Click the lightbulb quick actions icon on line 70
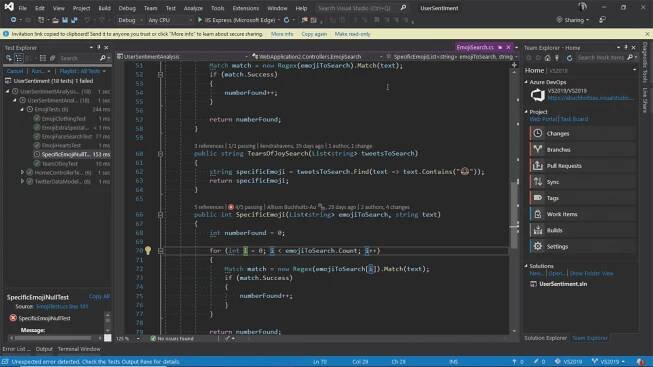Image resolution: width=653 pixels, height=367 pixels. (x=148, y=250)
